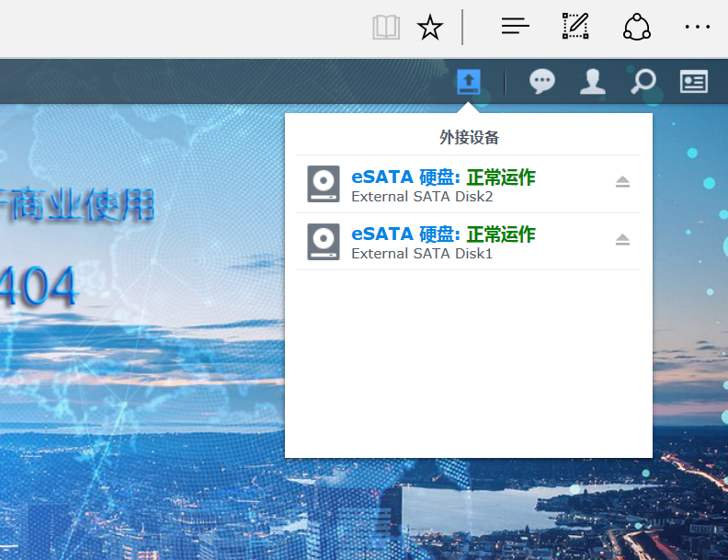This screenshot has width=728, height=560.
Task: Select the 'External SATA Disk2' text
Action: (422, 197)
